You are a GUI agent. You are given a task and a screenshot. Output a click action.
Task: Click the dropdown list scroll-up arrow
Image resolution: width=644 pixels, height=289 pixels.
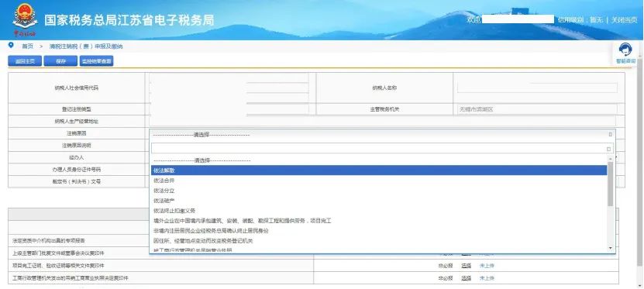pyautogui.click(x=611, y=159)
